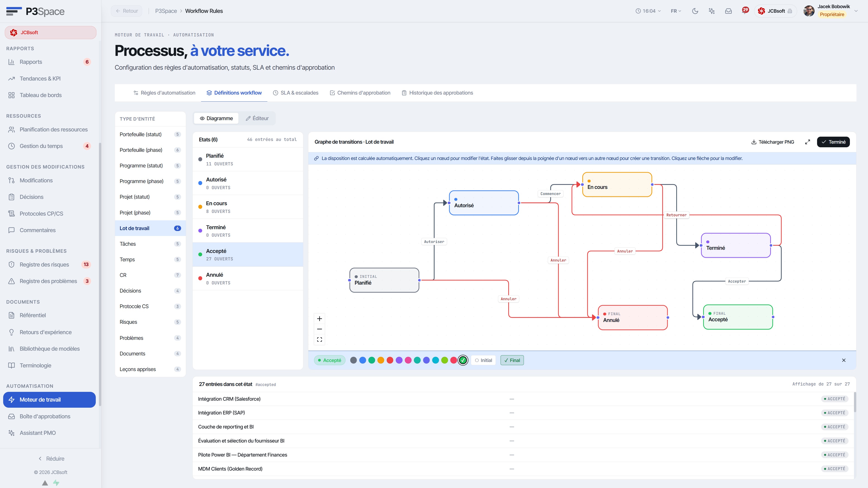Open the Règles d'automatisation tab
Viewport: 868px width, 488px height.
164,93
